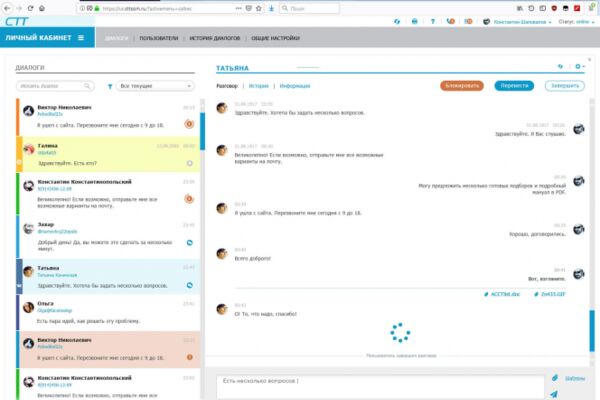
Task: Click Татьяна's avatar on the first chat message
Action: click(222, 108)
